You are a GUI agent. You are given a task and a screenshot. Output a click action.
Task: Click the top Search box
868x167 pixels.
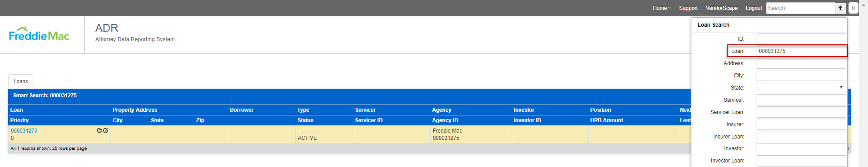(x=800, y=8)
